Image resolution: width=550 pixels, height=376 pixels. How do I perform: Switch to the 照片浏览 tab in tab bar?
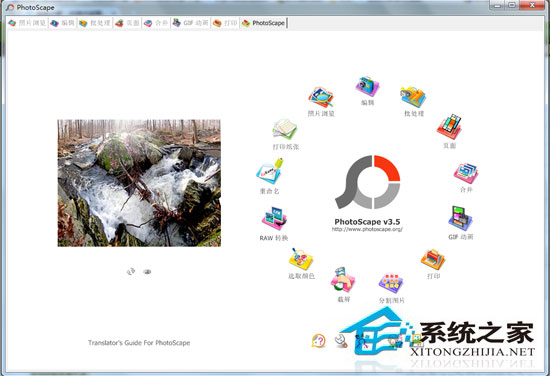coord(27,23)
